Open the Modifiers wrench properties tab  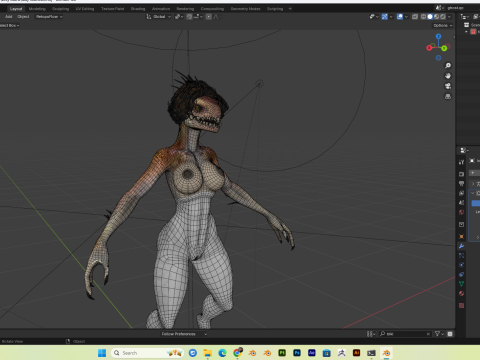point(461,246)
